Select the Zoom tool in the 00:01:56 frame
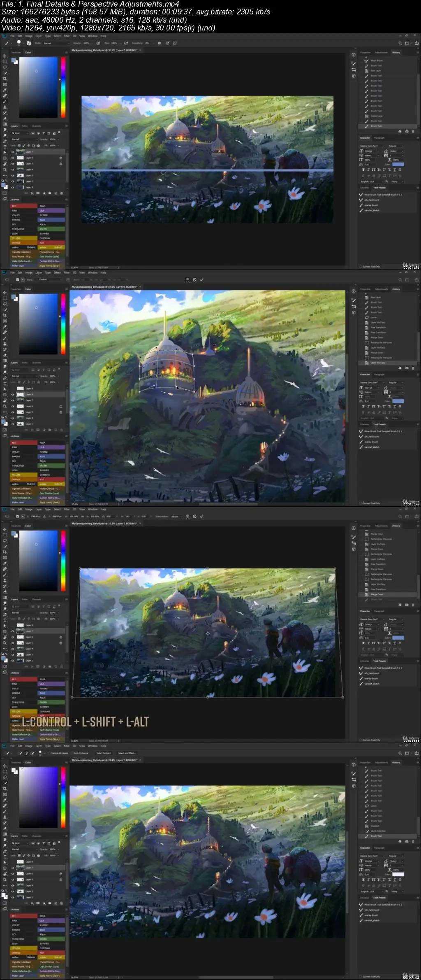Screen dimensions: 421x980 5,170
